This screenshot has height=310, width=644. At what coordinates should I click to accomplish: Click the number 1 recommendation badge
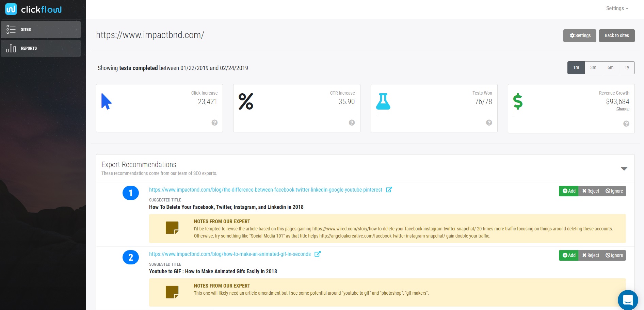(x=131, y=193)
